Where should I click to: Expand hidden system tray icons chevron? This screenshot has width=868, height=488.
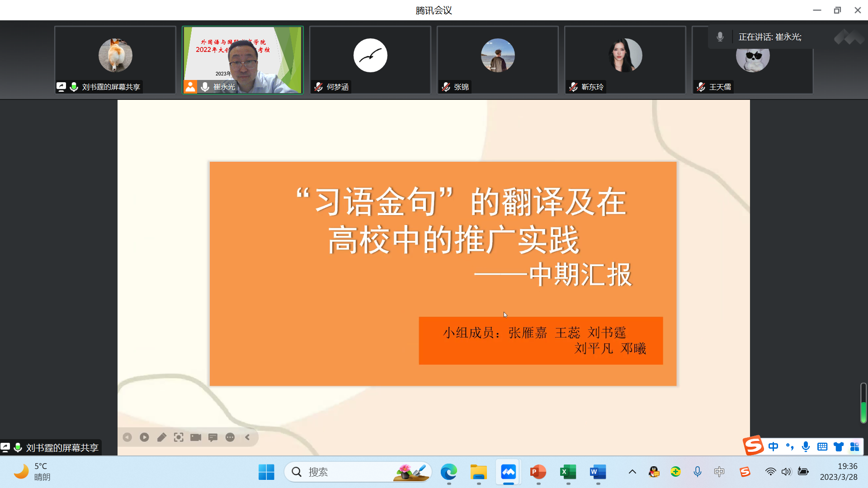[x=632, y=472]
